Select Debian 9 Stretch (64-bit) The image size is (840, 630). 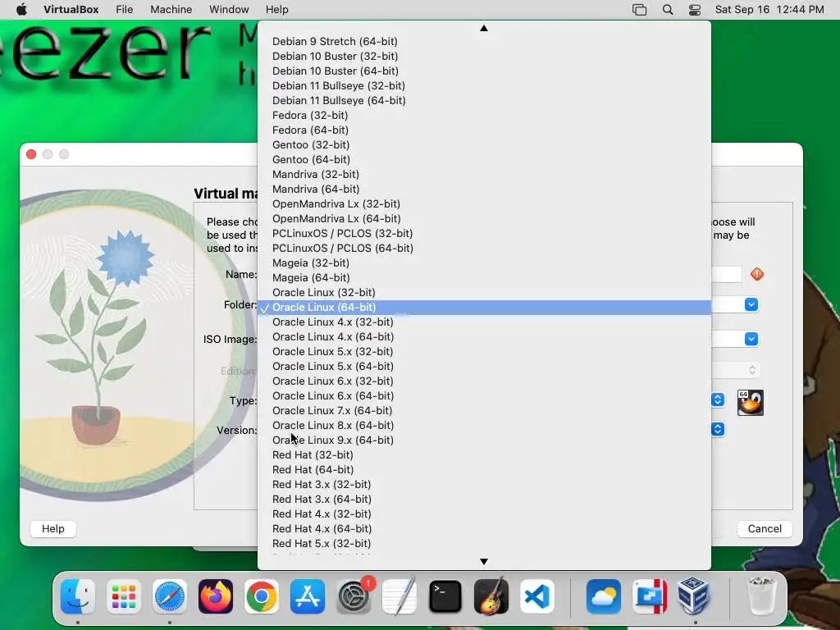(x=484, y=41)
